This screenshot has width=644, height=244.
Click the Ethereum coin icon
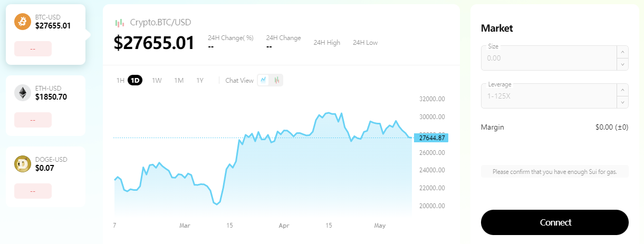pos(23,93)
